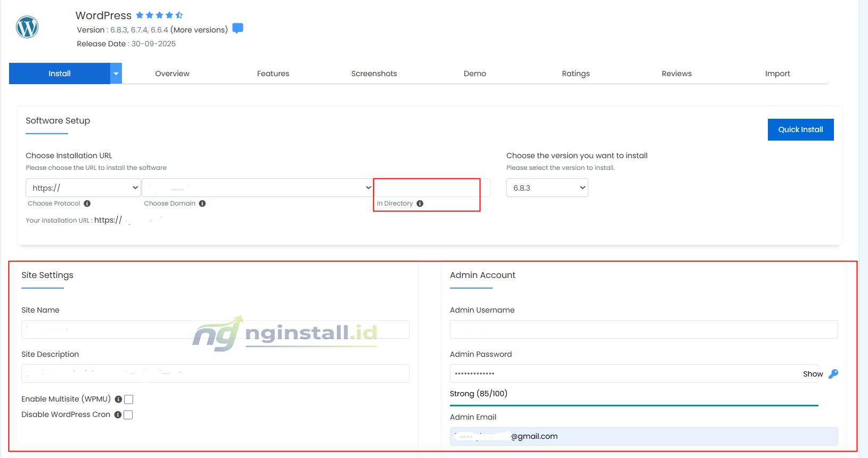The height and width of the screenshot is (458, 868).
Task: Click the WordPress star rating
Action: click(x=159, y=15)
